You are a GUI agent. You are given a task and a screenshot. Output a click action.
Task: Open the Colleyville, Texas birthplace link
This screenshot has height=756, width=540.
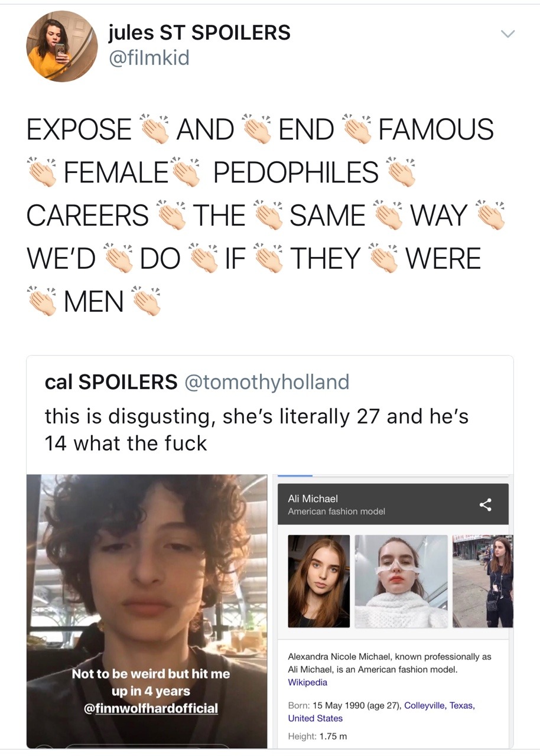[438, 706]
